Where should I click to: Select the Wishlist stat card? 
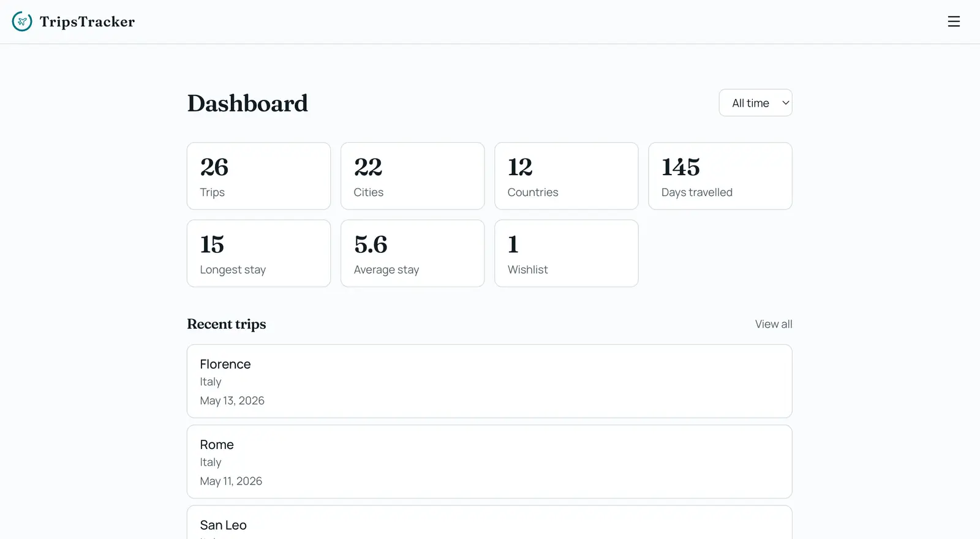pos(566,254)
